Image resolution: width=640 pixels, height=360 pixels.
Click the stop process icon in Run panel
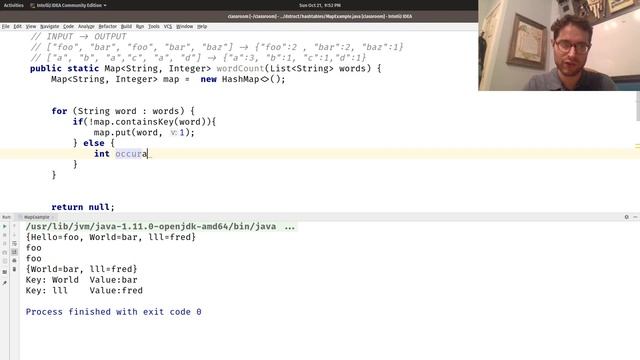[4, 235]
